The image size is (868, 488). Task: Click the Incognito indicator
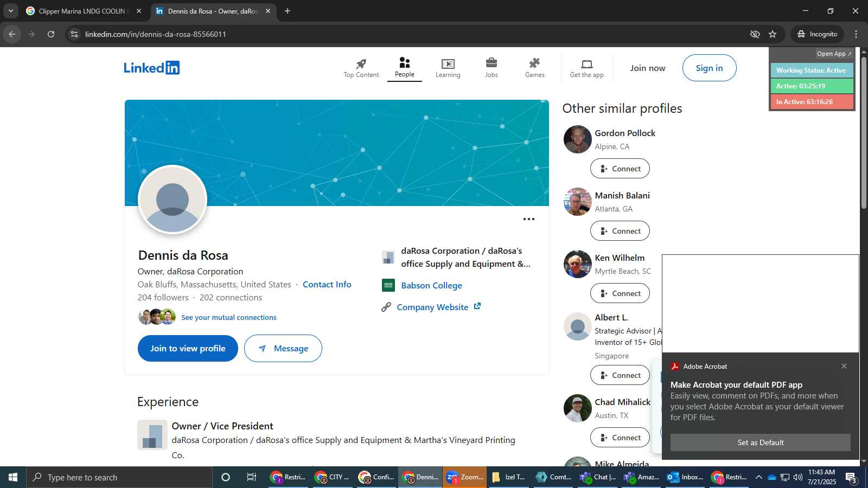point(817,34)
